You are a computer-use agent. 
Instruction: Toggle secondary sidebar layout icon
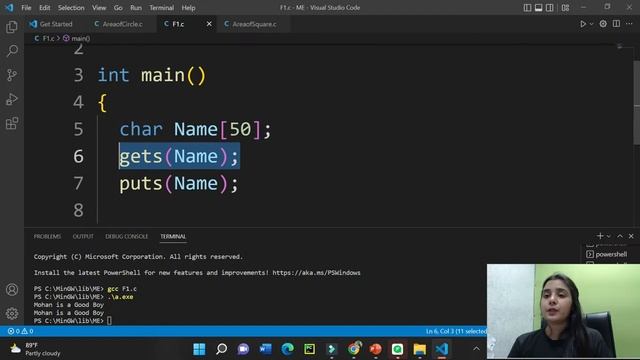(x=550, y=8)
